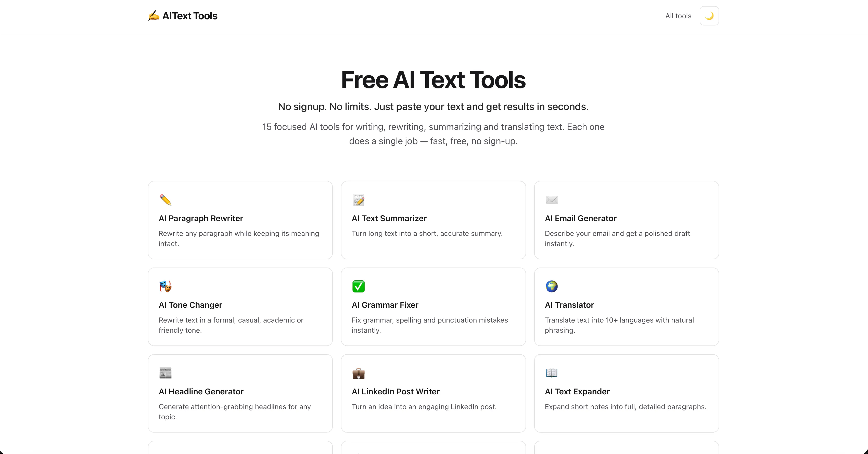Open the AI LinkedIn Post Writer title

pos(395,392)
